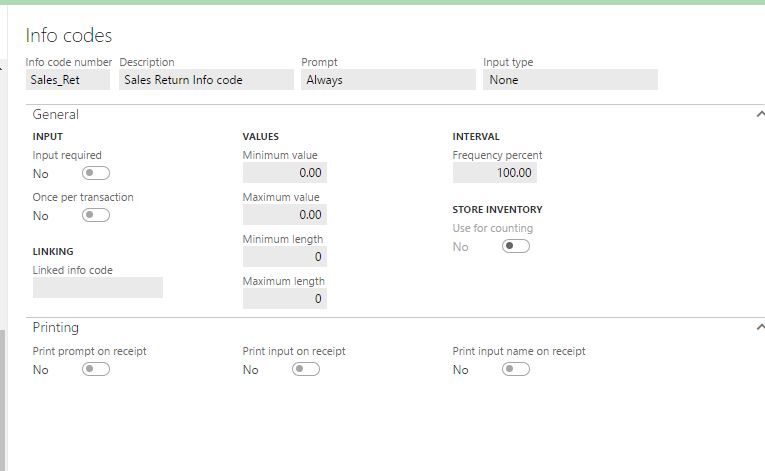This screenshot has width=765, height=471.
Task: Toggle Use for counting switch
Action: click(516, 246)
